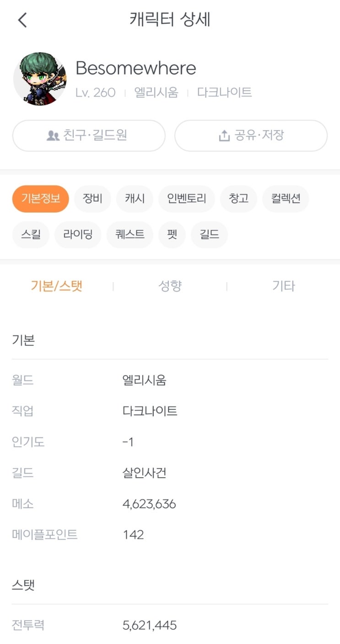Select the 기본정보 category chip
The height and width of the screenshot is (644, 340).
click(x=40, y=199)
